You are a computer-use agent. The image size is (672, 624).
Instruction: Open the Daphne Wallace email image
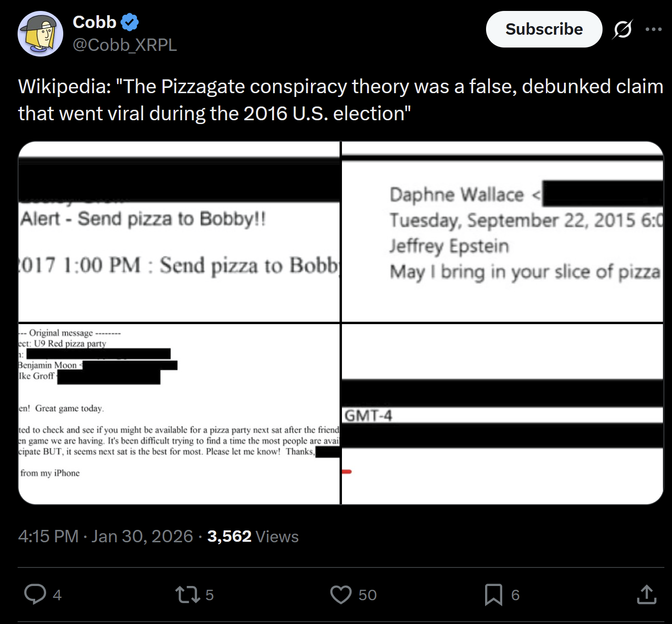[x=502, y=232]
